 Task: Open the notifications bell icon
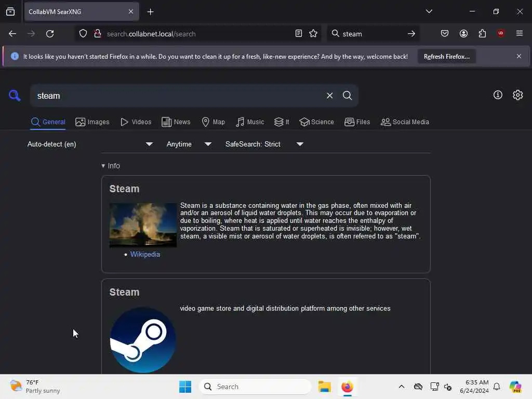coord(497,387)
